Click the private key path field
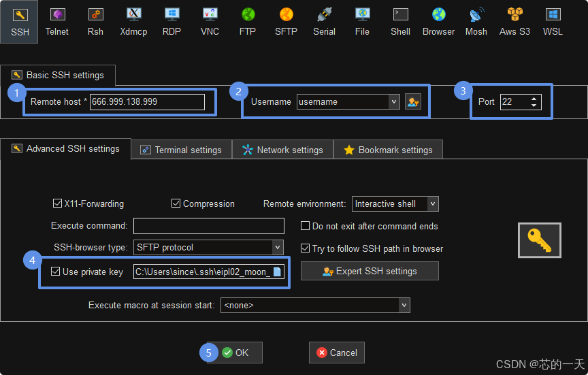Screen dimensions: 588x375 (203, 272)
